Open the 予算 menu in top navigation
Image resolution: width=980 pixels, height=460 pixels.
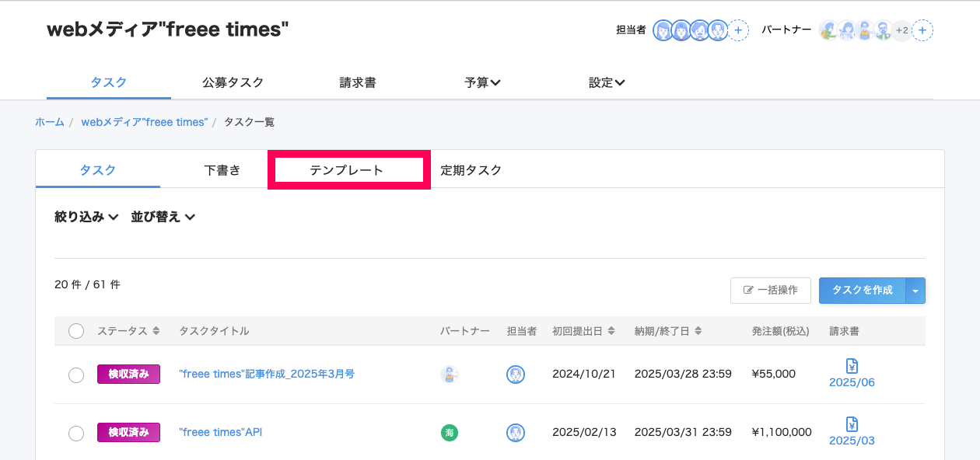pos(482,82)
